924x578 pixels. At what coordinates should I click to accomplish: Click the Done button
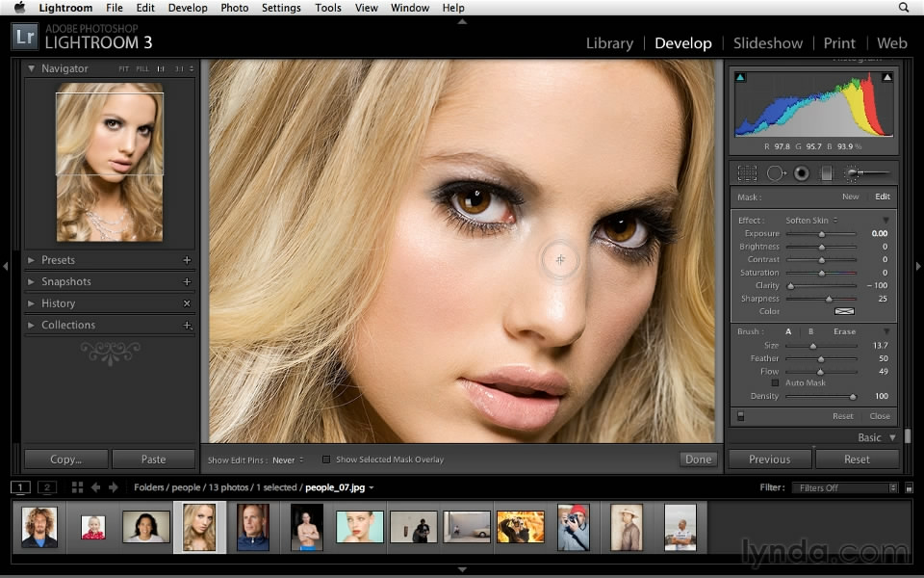click(x=699, y=460)
